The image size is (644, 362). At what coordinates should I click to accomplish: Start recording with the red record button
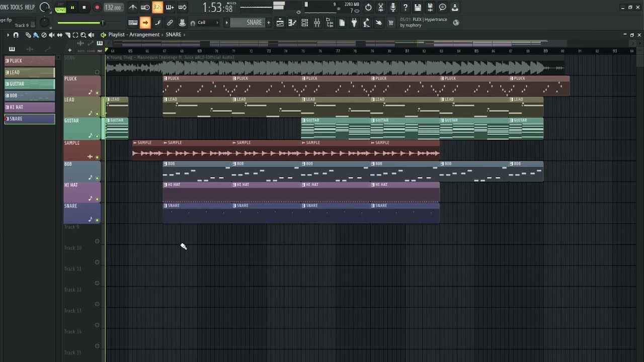[97, 8]
